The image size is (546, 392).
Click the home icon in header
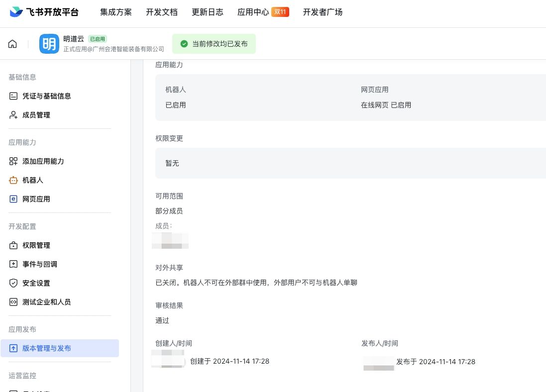(x=12, y=44)
